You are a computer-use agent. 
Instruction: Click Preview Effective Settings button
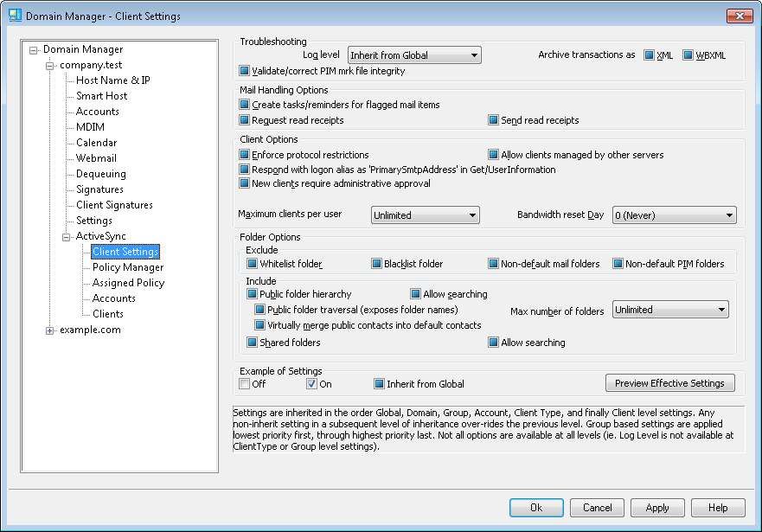pos(670,383)
